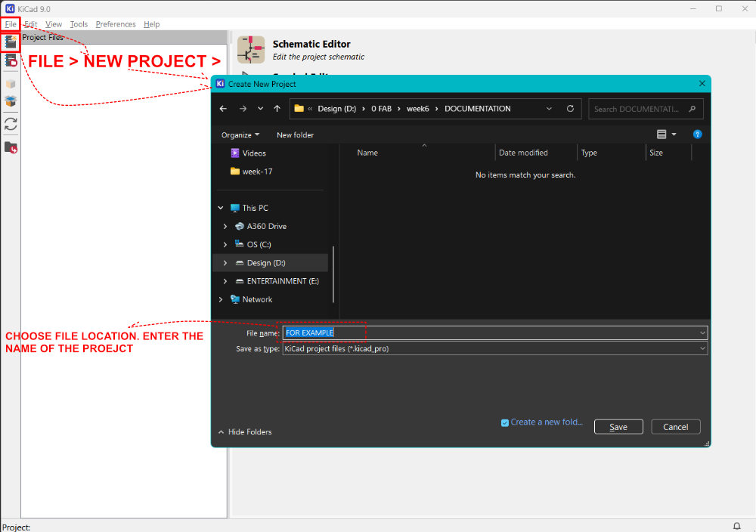Viewport: 756px width, 532px height.
Task: Open the Help menu
Action: point(151,24)
